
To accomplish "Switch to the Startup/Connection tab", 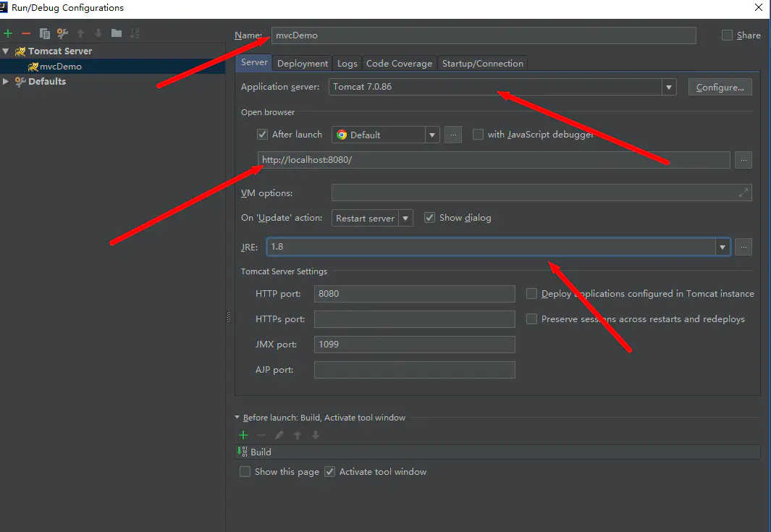I will 482,64.
